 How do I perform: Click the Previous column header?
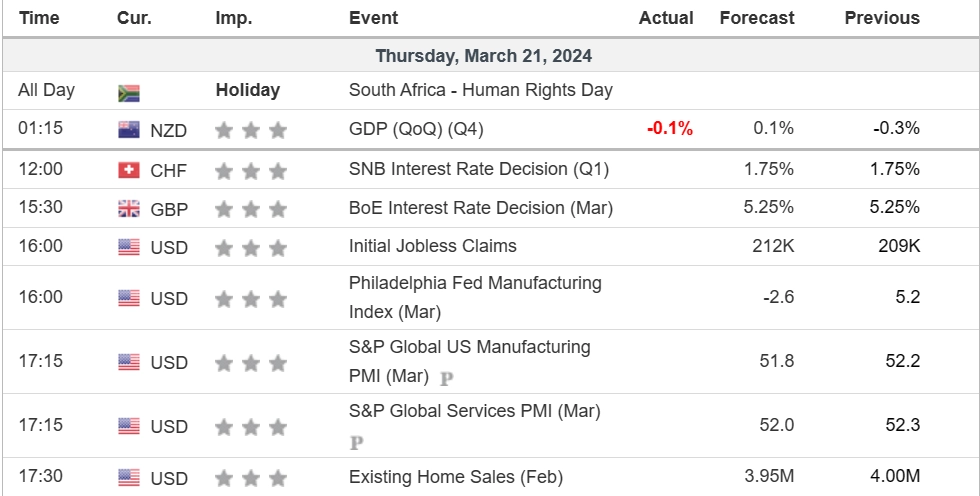[881, 18]
